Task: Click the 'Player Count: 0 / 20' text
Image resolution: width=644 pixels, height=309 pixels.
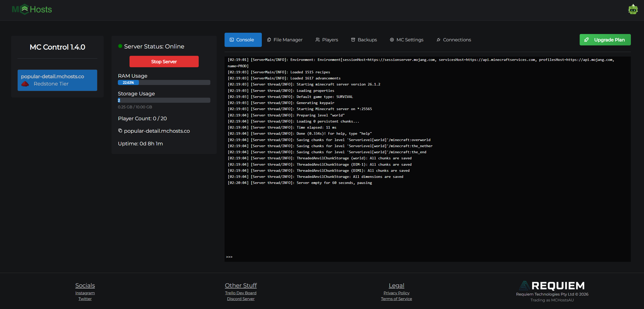Action: [x=142, y=118]
